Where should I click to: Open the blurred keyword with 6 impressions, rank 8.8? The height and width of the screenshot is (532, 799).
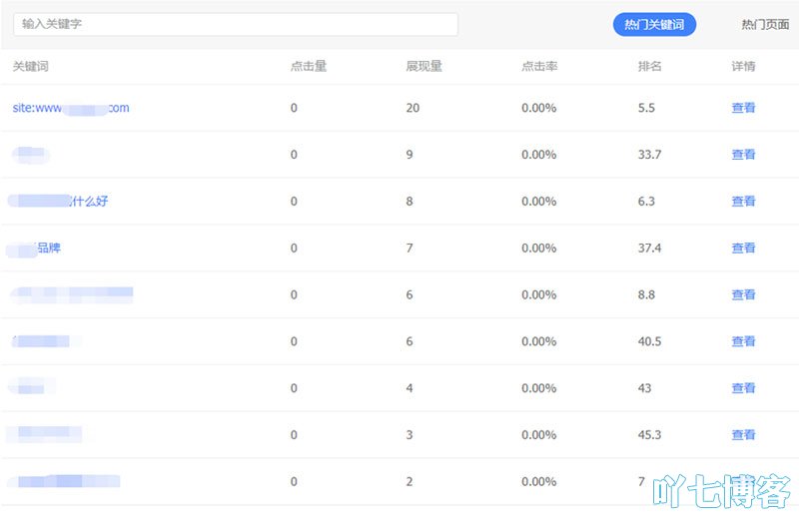pyautogui.click(x=72, y=294)
